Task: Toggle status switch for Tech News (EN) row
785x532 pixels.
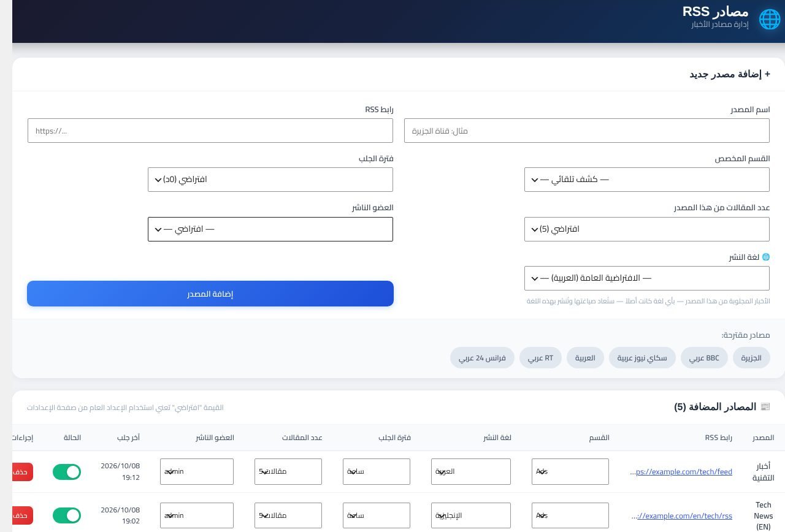Action: point(67,515)
